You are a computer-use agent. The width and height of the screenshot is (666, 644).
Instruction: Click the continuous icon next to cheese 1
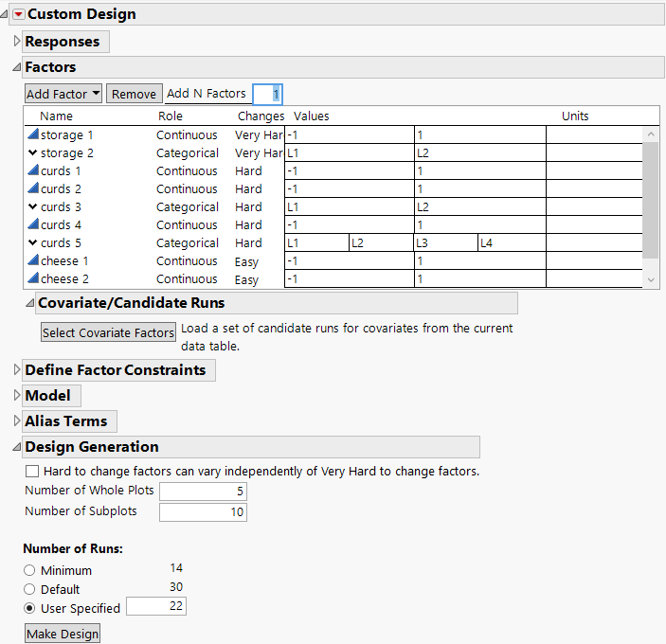point(32,261)
